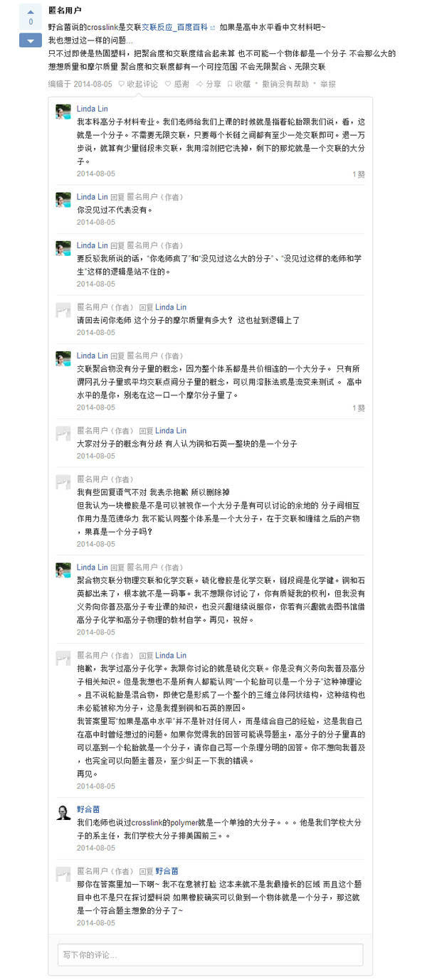Mark answer as 没有帮助
The image size is (427, 980).
[x=285, y=84]
